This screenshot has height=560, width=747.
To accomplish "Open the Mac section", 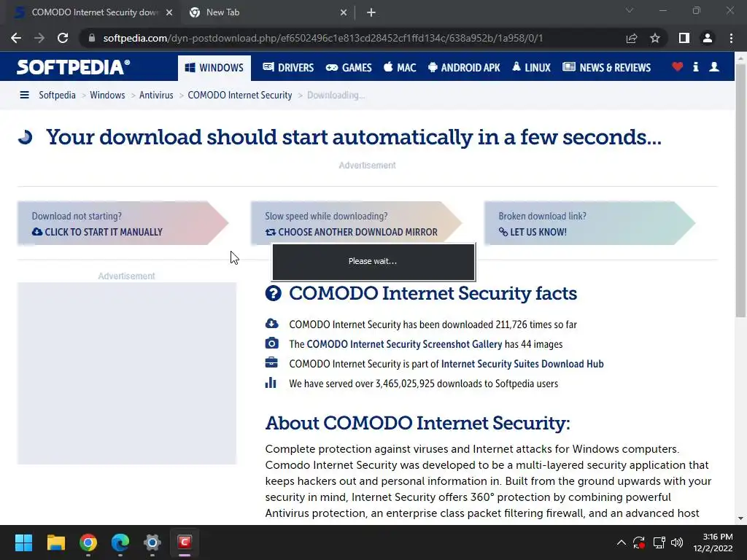I will pos(400,68).
